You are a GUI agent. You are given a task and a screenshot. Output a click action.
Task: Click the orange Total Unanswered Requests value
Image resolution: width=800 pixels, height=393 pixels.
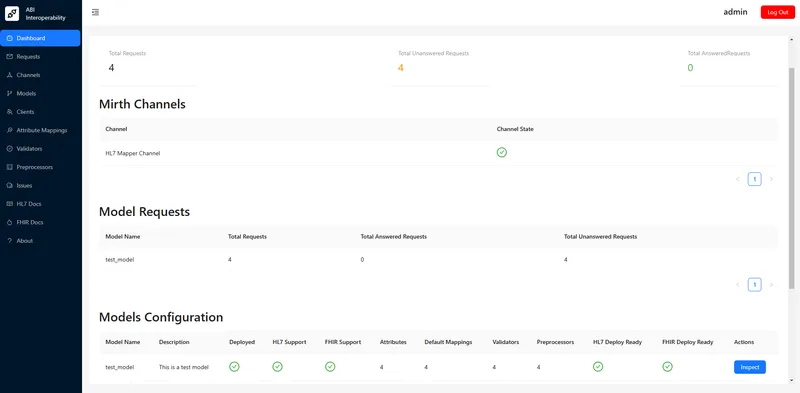point(401,67)
